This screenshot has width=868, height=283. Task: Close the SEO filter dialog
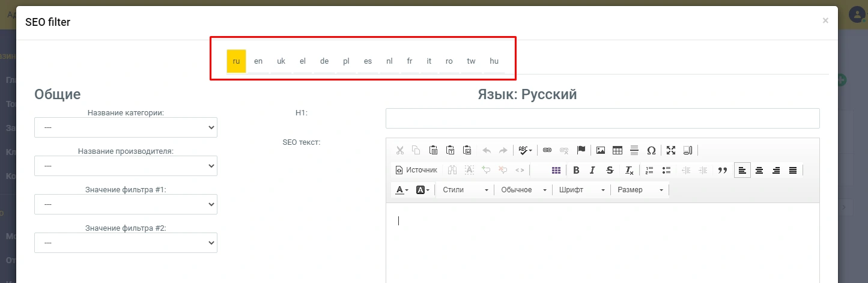(x=825, y=21)
